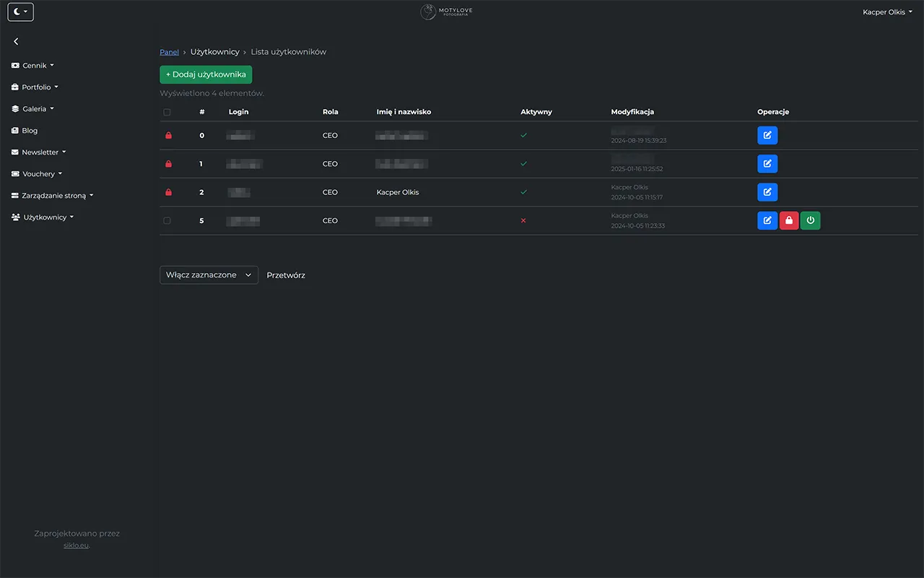Open the Cennik menu in sidebar
Viewport: 924px width, 578px height.
click(x=32, y=65)
